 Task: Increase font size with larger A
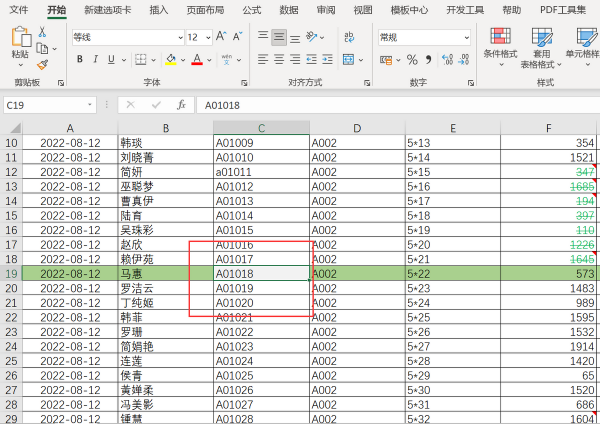(221, 36)
